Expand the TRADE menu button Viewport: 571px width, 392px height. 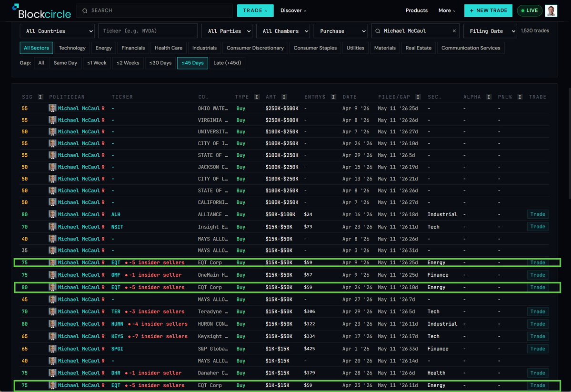point(255,10)
